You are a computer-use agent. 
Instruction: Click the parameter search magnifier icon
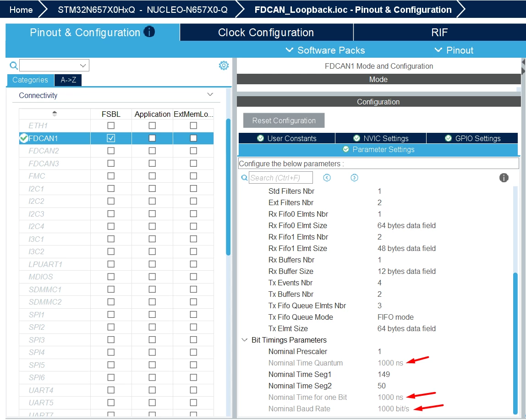point(245,178)
